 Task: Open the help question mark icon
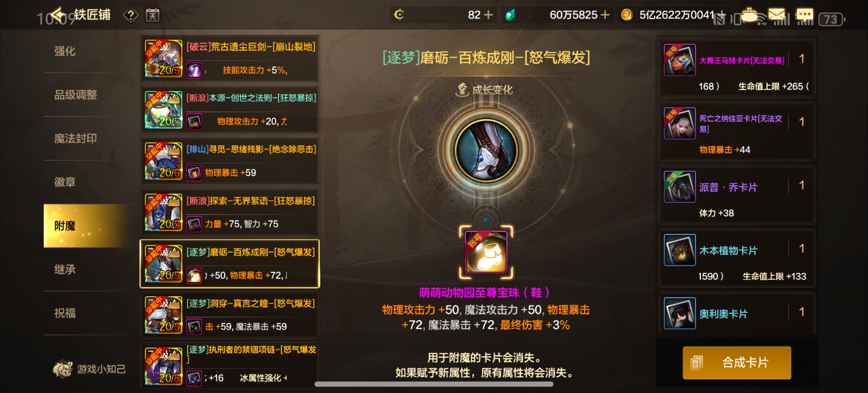[x=130, y=15]
